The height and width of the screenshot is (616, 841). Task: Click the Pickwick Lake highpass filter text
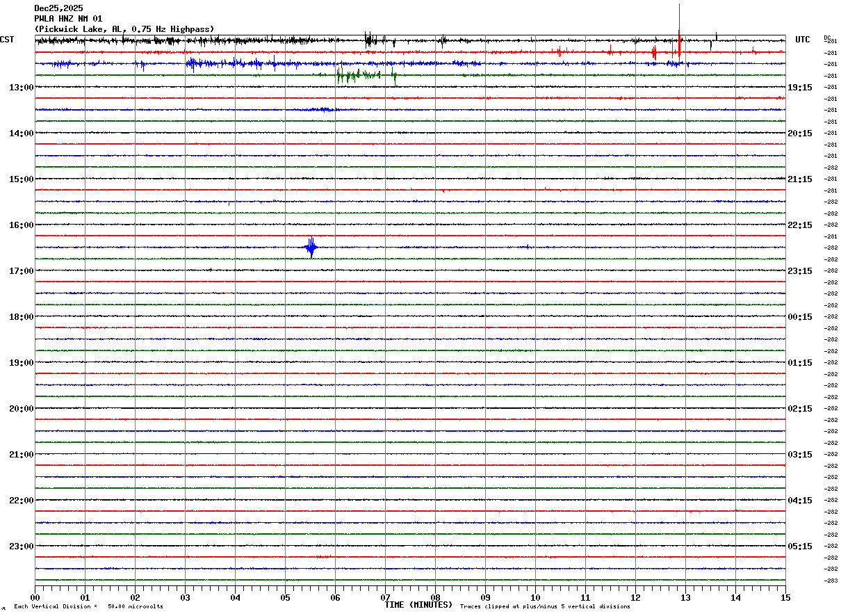(x=124, y=29)
